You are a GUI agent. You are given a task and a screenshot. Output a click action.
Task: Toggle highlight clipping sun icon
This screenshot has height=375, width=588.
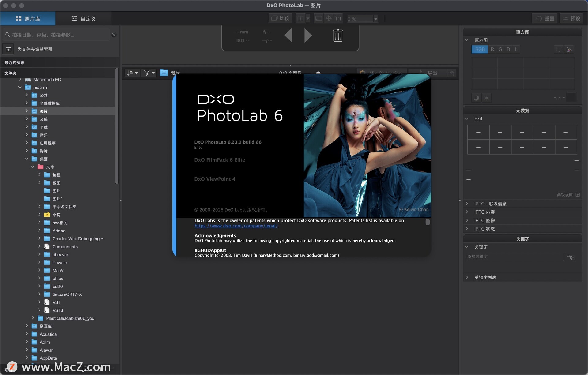coord(486,98)
